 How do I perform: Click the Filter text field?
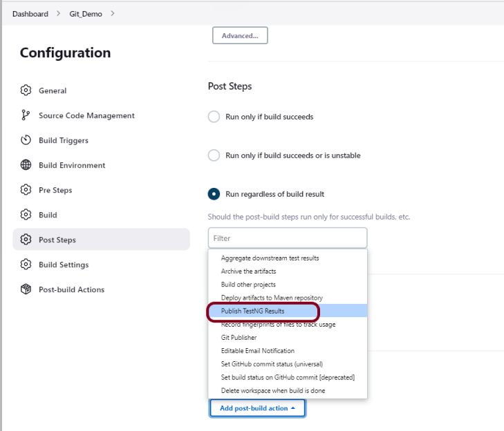tap(288, 238)
